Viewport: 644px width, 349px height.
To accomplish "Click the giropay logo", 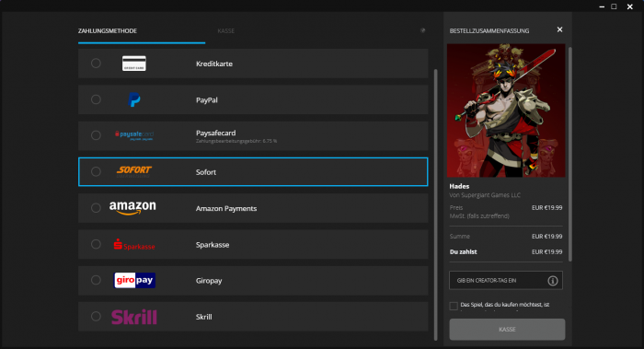I will click(134, 280).
